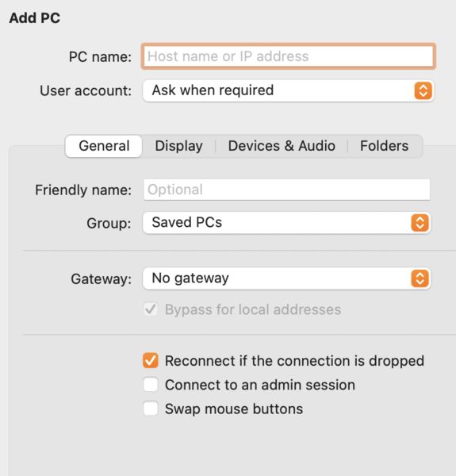The height and width of the screenshot is (476, 456).
Task: Switch to the Devices & Audio tab
Action: point(282,146)
